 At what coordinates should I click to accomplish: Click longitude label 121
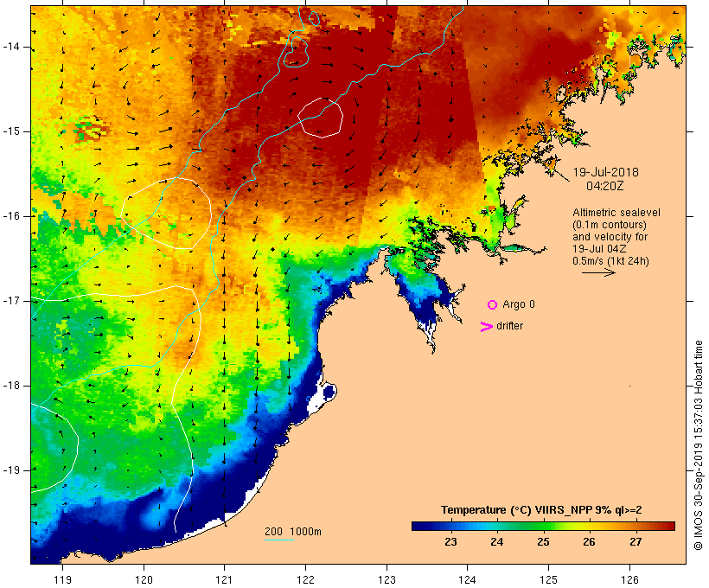224,580
